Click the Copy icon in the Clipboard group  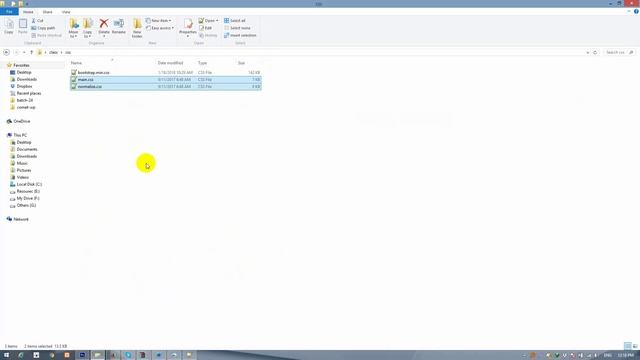[x=9, y=27]
